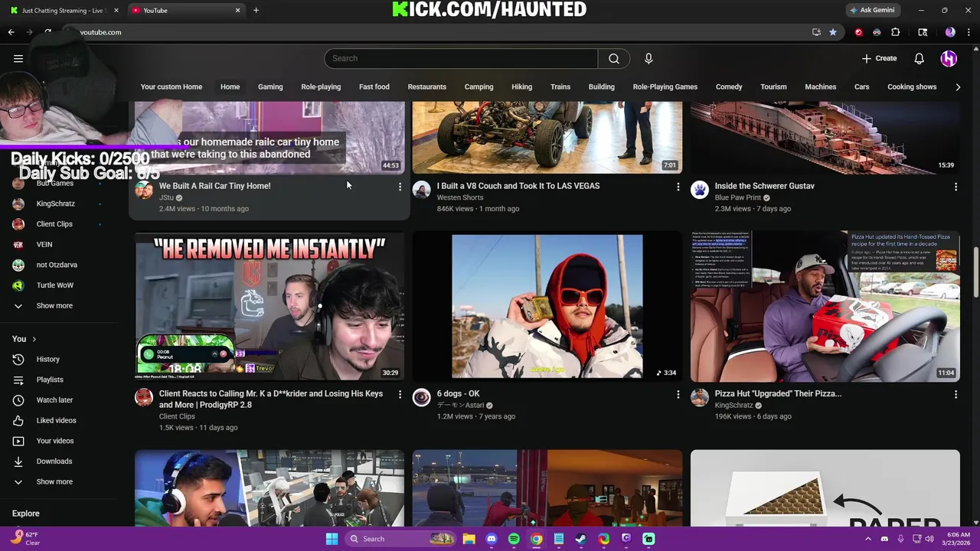Open Steam from taskbar

pyautogui.click(x=581, y=539)
